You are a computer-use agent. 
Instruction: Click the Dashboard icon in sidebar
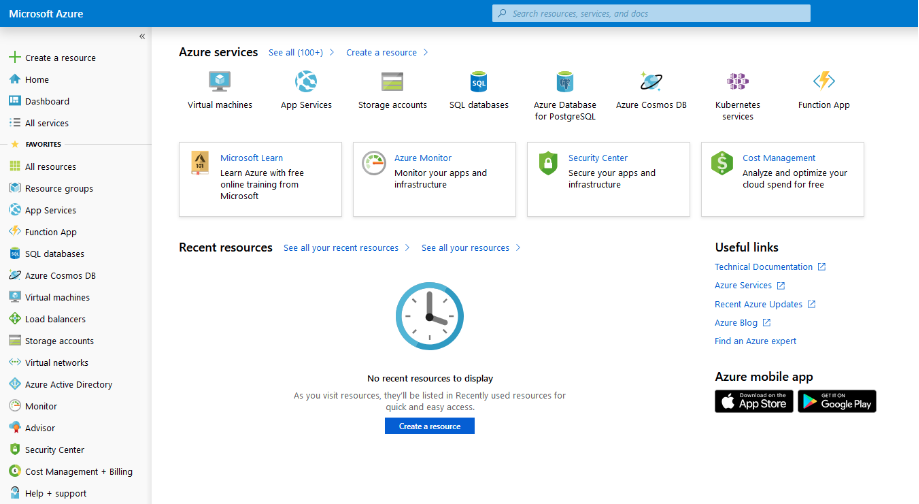coord(15,101)
